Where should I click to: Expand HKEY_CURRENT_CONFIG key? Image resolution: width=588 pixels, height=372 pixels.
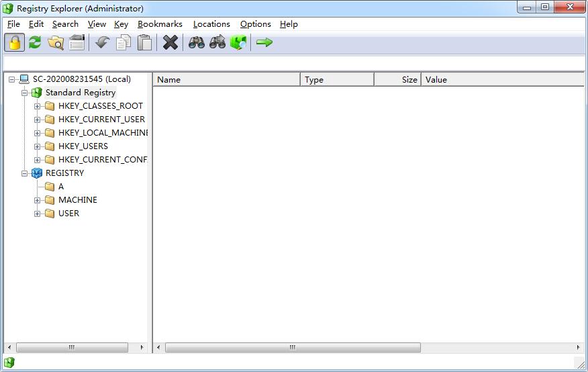click(x=37, y=160)
